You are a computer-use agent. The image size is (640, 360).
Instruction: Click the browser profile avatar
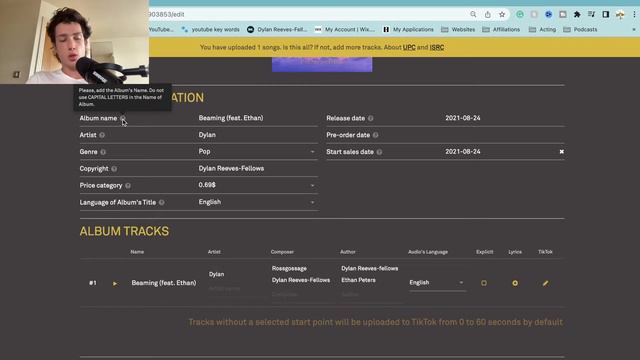click(x=620, y=15)
